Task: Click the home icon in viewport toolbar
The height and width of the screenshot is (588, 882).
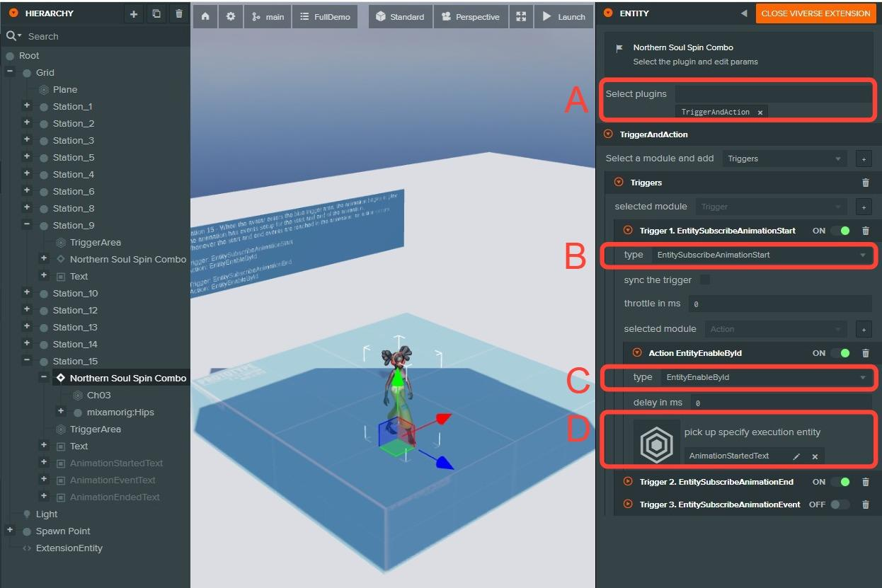Action: [205, 16]
